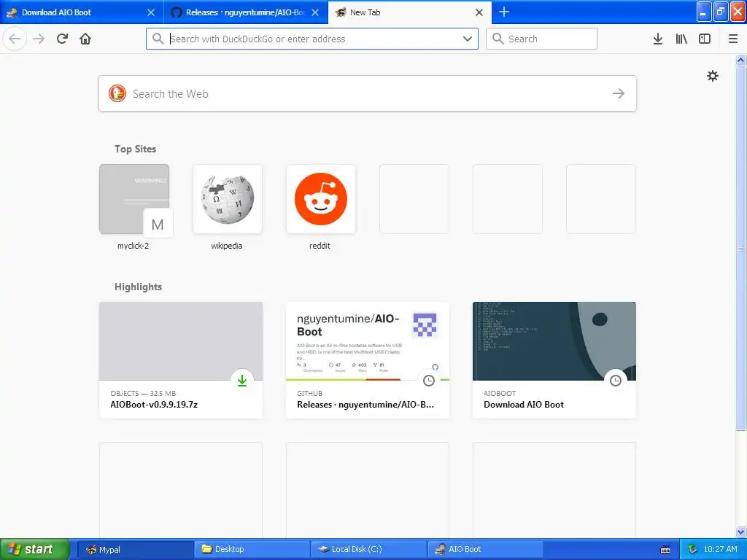Open the downloads panel icon
Image resolution: width=747 pixels, height=560 pixels.
(658, 39)
